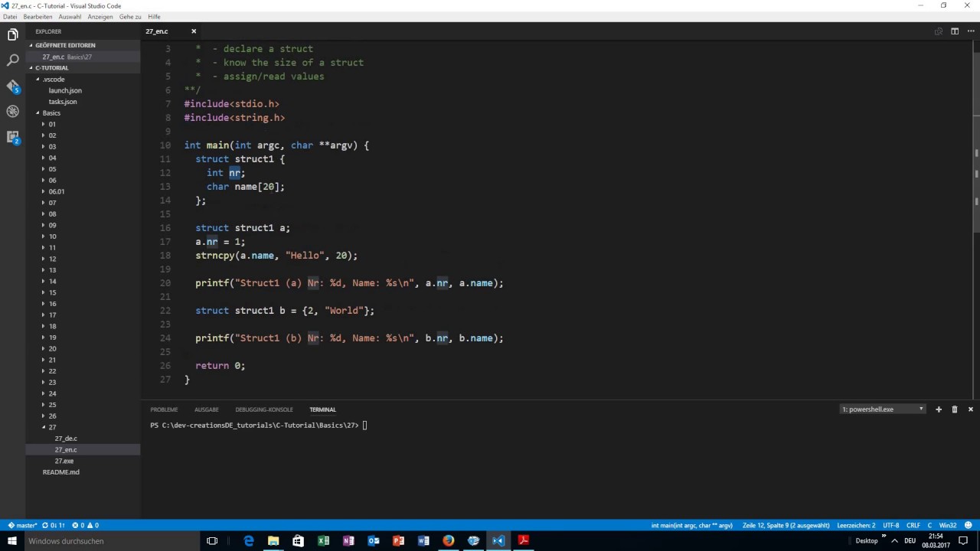
Task: Open File Explorer from taskbar
Action: point(273,540)
